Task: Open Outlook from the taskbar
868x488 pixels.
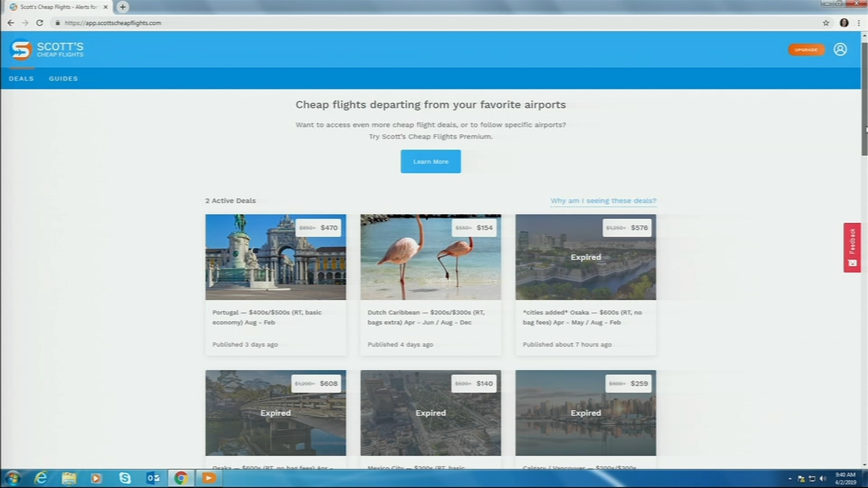Action: (153, 479)
